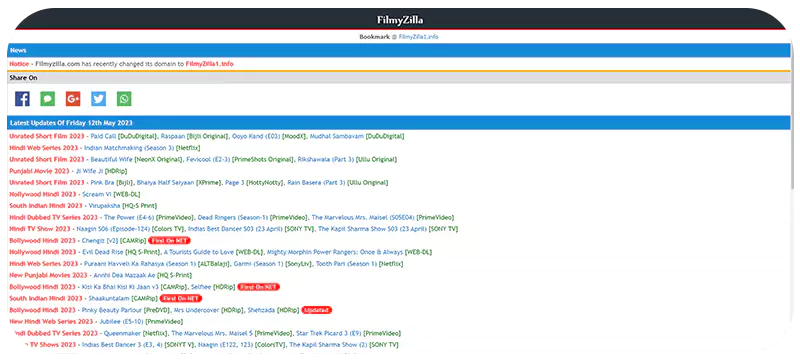The height and width of the screenshot is (360, 800).
Task: Share via the green SMS message icon
Action: (x=48, y=99)
